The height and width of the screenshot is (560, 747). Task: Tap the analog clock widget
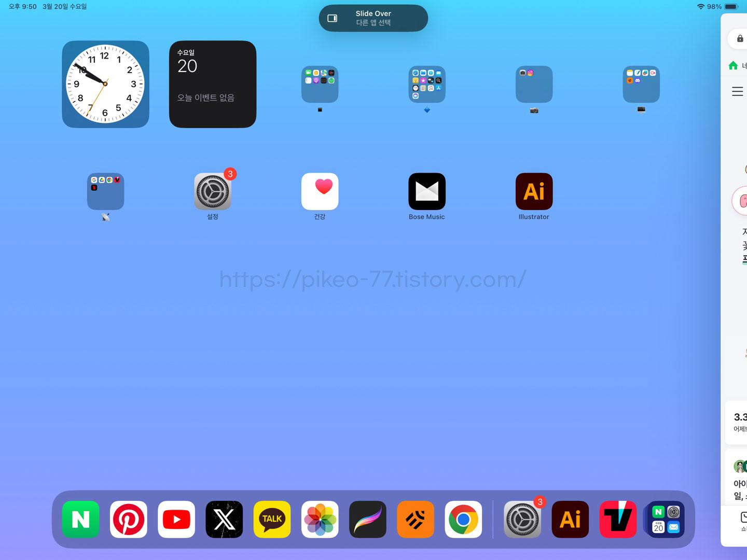[x=106, y=84]
